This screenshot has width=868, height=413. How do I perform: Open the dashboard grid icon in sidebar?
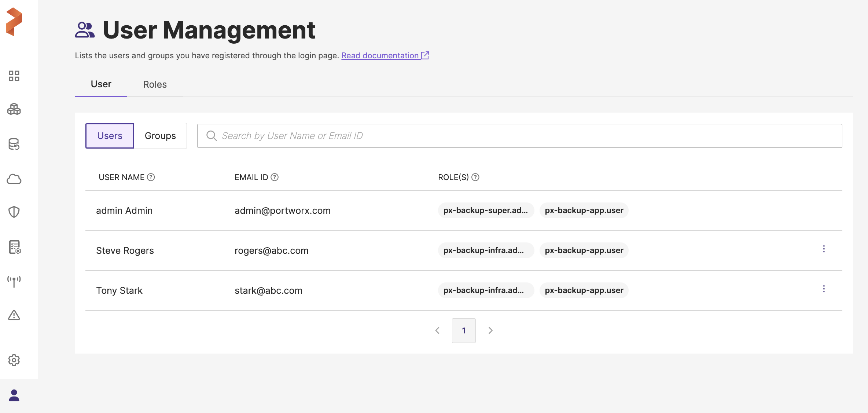(x=14, y=76)
